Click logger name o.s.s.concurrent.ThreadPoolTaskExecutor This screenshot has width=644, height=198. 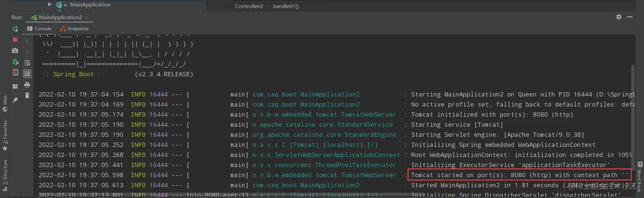(324, 165)
